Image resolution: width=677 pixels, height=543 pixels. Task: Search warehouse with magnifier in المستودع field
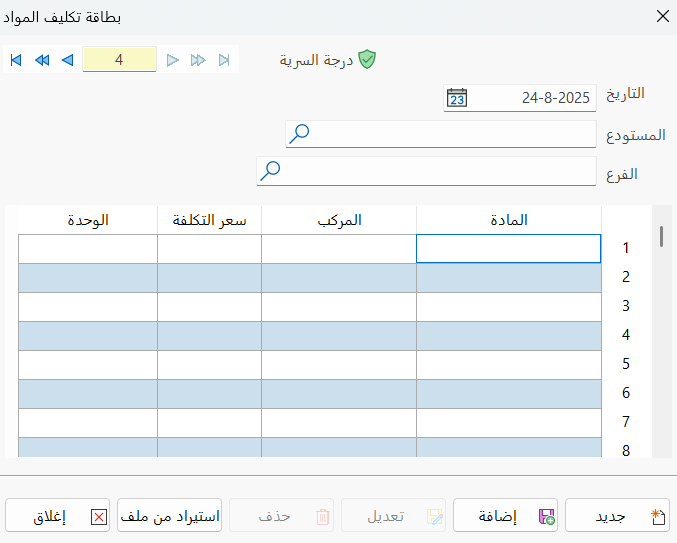(x=299, y=134)
